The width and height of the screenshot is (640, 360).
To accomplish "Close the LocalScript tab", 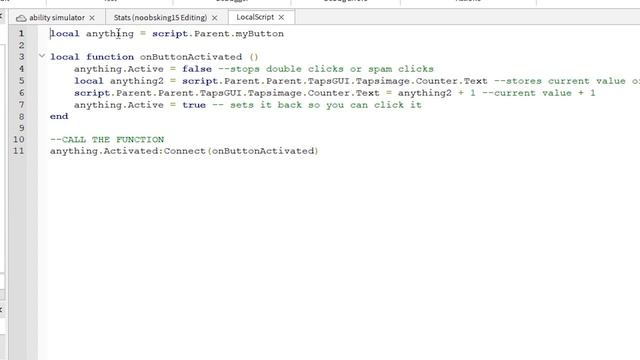I will (281, 18).
